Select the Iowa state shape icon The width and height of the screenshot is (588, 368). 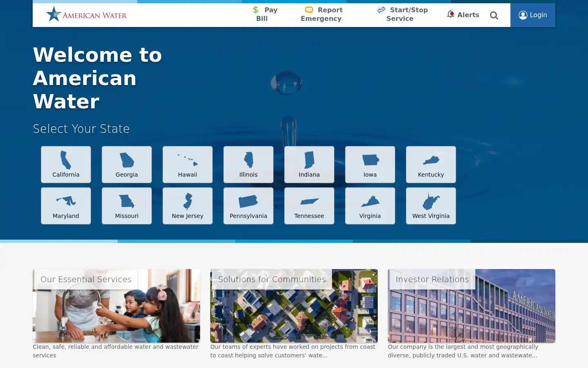[370, 160]
